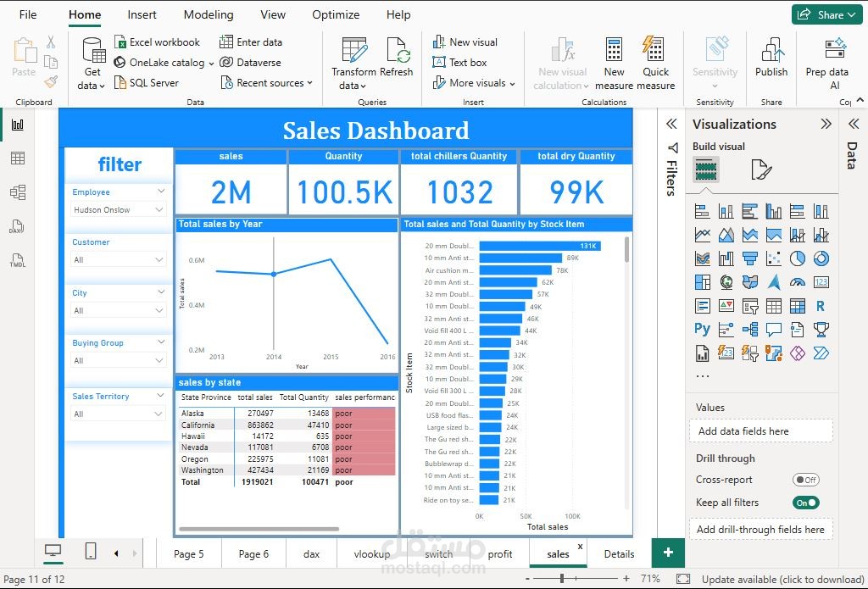
Task: Select the card visual with 123
Action: (x=821, y=282)
